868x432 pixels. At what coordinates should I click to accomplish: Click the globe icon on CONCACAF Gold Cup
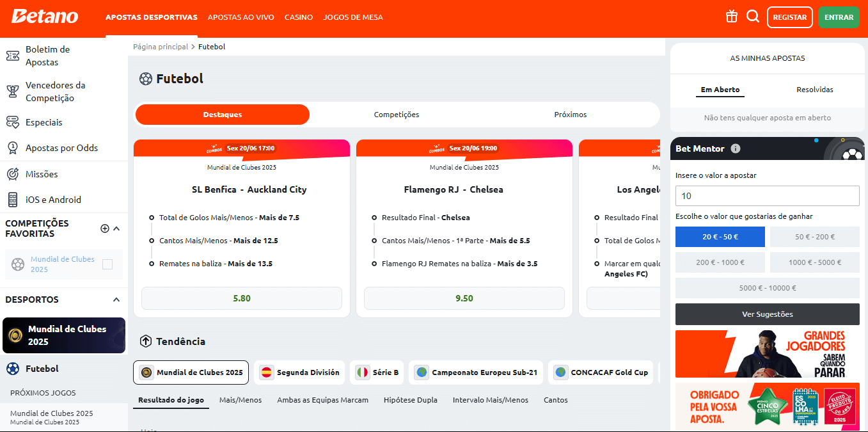[560, 372]
